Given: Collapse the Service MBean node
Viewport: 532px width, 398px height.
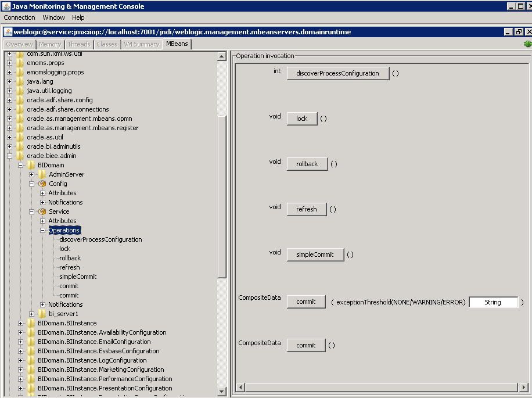Looking at the screenshot, I should 31,211.
